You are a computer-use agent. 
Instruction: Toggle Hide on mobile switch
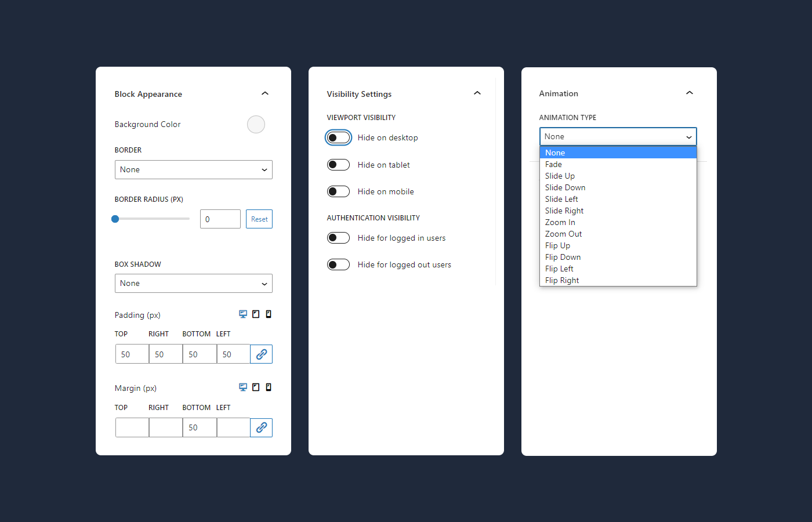[x=338, y=191]
